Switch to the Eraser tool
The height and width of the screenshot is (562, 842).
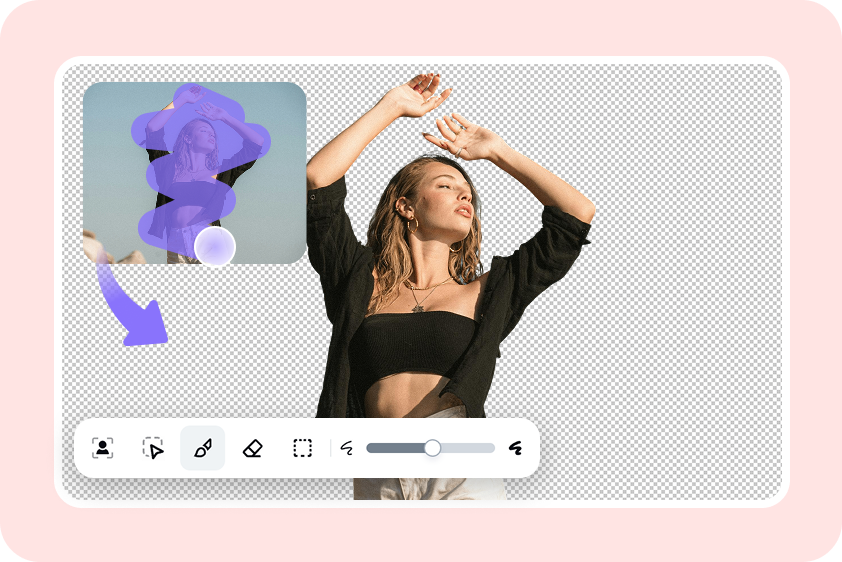click(x=252, y=448)
